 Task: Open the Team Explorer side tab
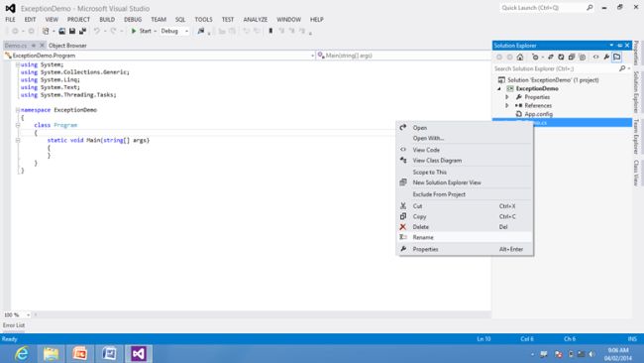click(x=636, y=137)
